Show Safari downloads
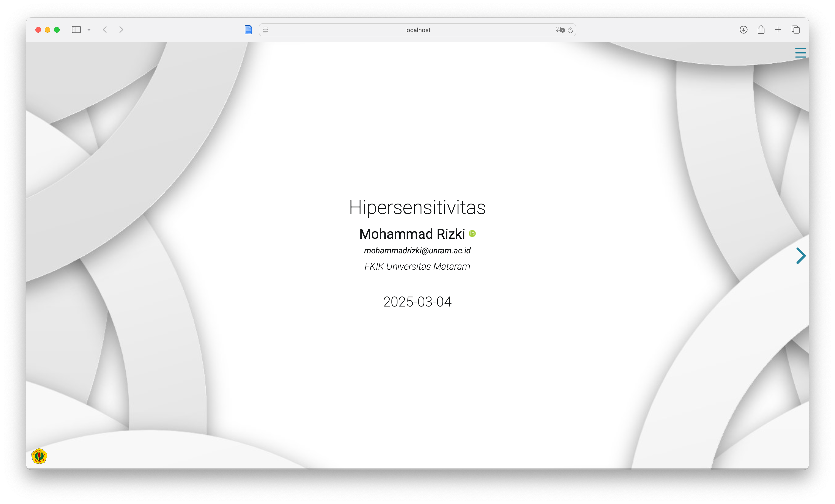The height and width of the screenshot is (504, 835). pyautogui.click(x=743, y=30)
